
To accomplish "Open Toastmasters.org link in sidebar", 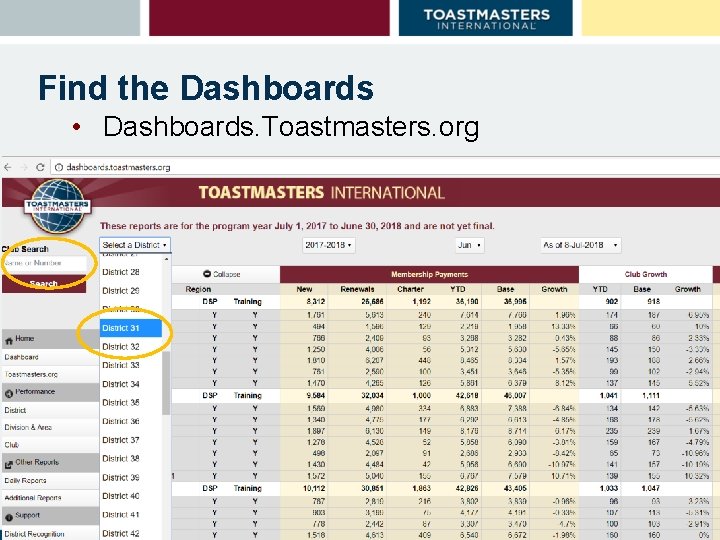I will (x=31, y=375).
